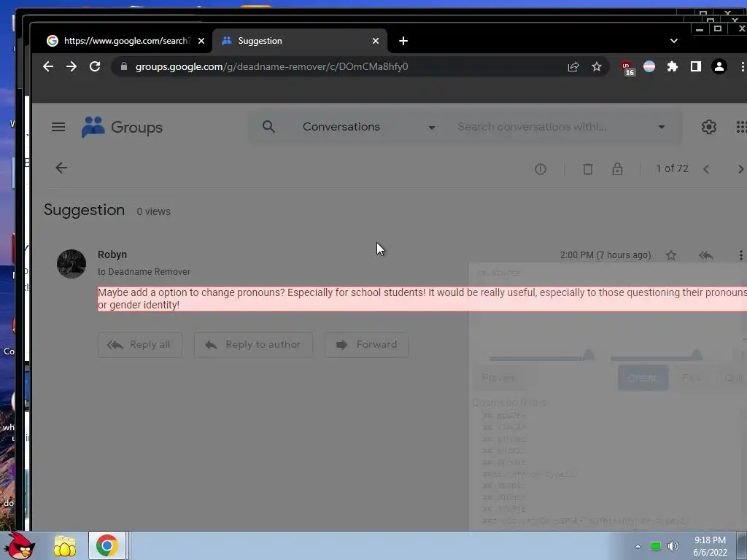
Task: Go to the newer conversation chevron
Action: [x=706, y=169]
